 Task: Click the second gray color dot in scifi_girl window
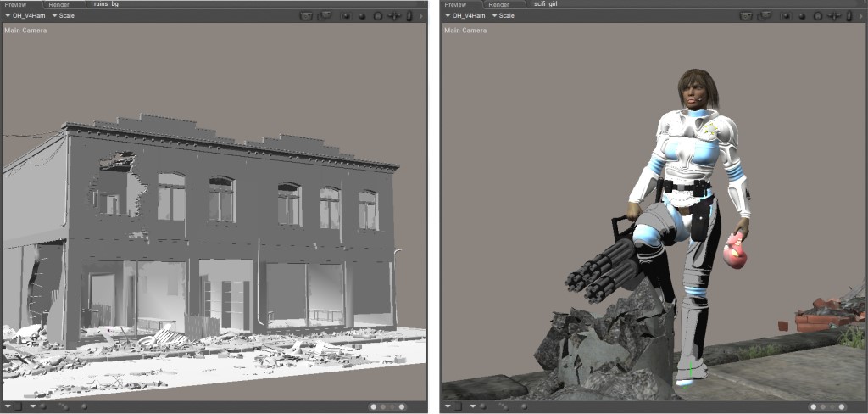click(823, 407)
